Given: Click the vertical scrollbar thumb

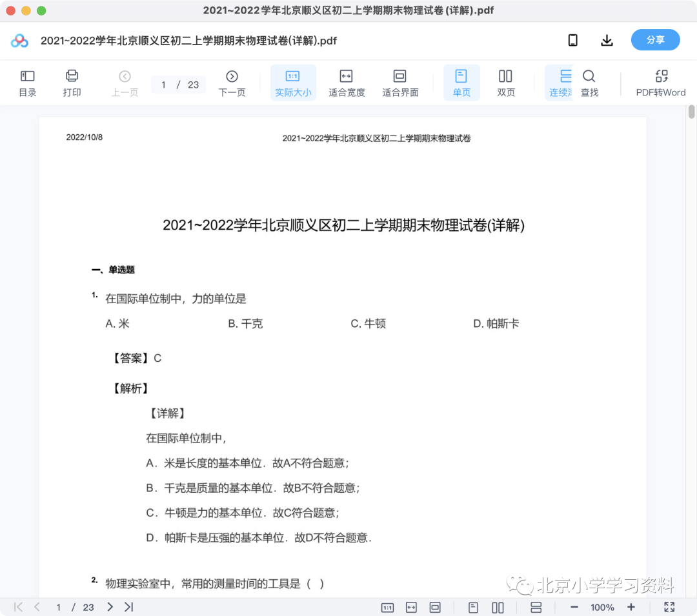Looking at the screenshot, I should point(691,112).
